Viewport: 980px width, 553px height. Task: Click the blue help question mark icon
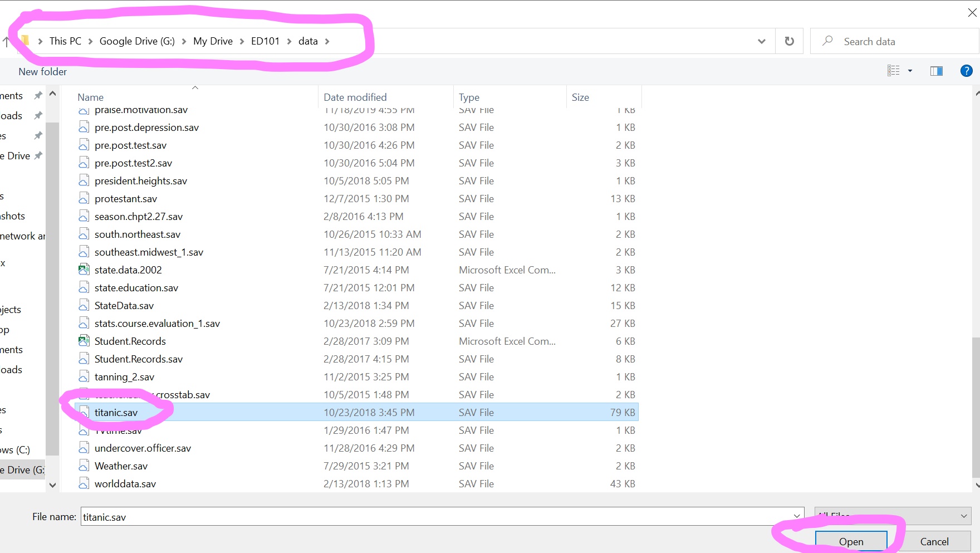(966, 71)
